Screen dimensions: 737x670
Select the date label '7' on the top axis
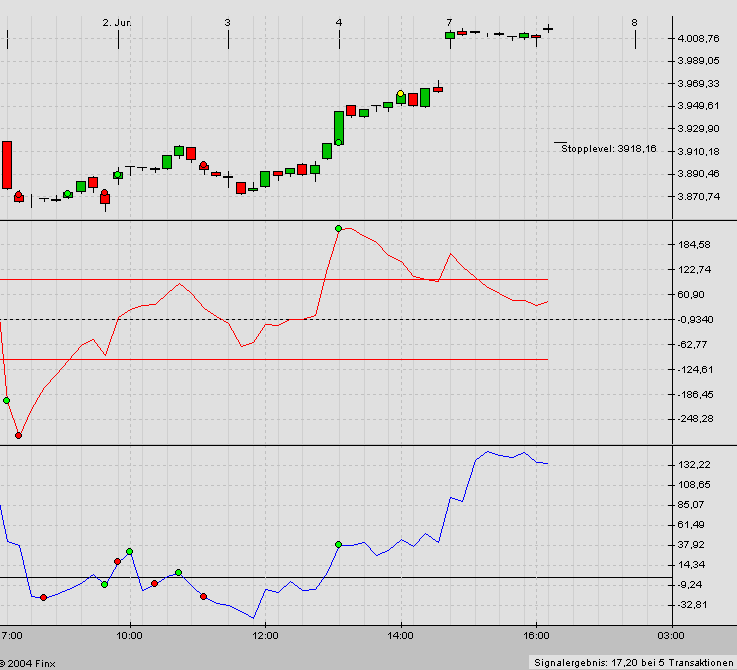[x=449, y=22]
